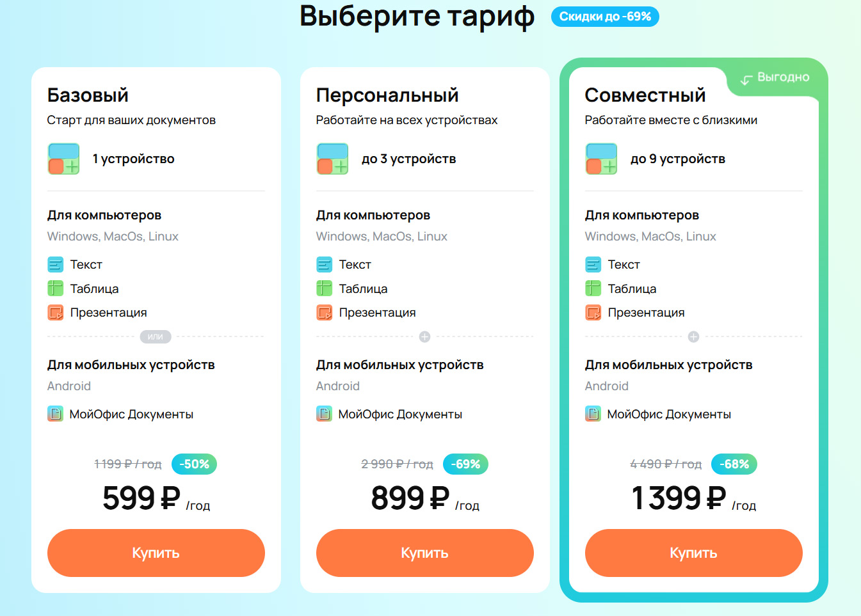Click the devices icon in Базовый plan
Screen dimensions: 861x616
point(63,159)
